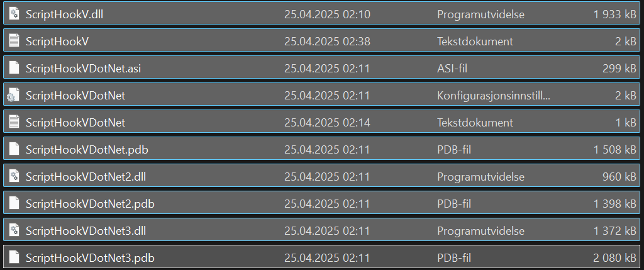Click the ScriptHookV text document icon
This screenshot has width=644, height=270.
click(14, 41)
